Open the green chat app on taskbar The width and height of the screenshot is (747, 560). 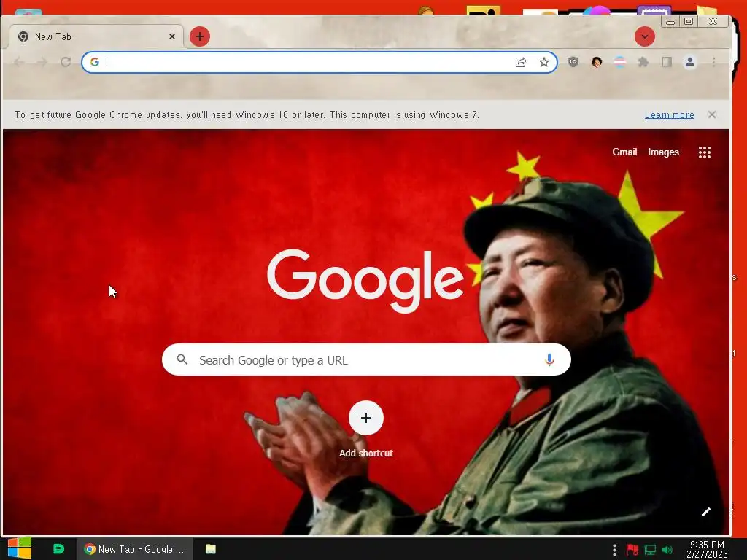pyautogui.click(x=58, y=549)
